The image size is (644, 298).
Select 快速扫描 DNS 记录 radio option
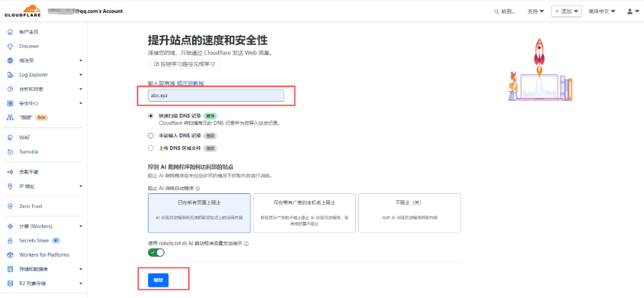click(x=151, y=116)
